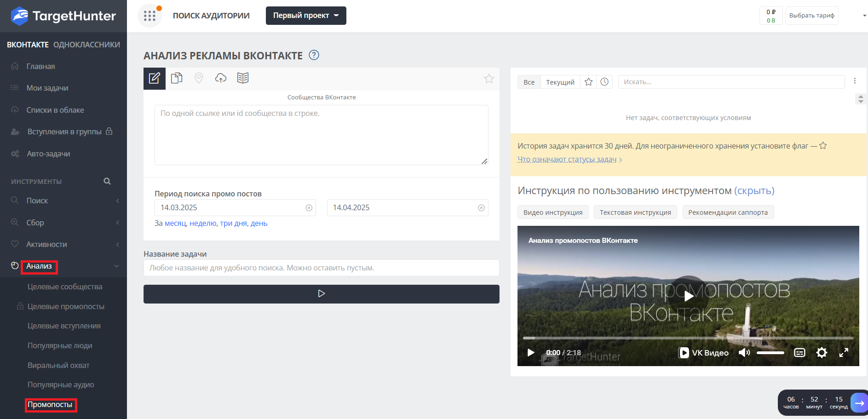This screenshot has height=419, width=868.
Task: Open the Текстовая инструкция tab
Action: point(635,212)
